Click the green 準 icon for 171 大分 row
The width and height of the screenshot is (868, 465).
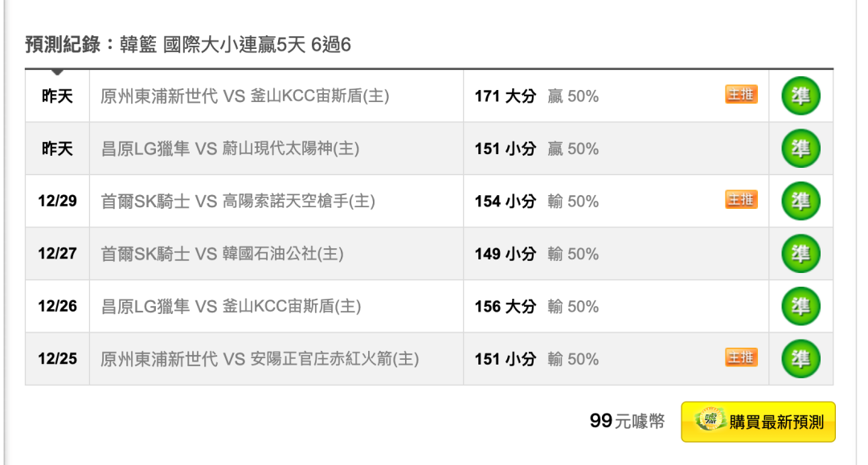tap(800, 96)
